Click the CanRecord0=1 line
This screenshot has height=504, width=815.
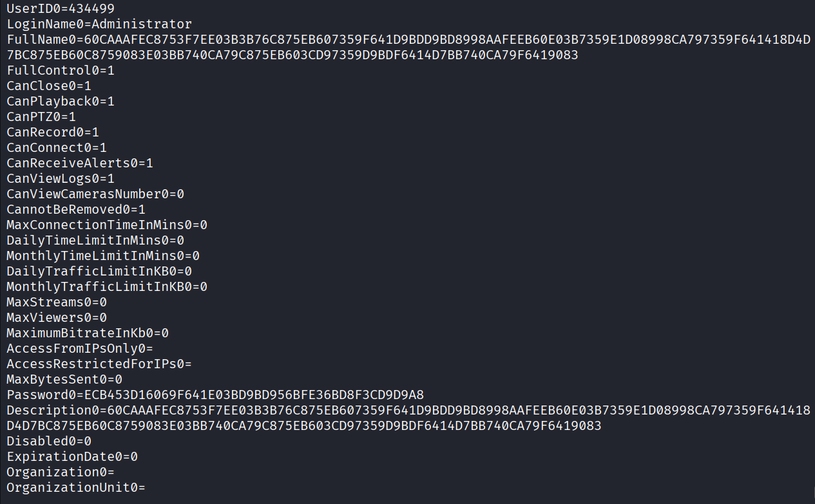coord(53,132)
